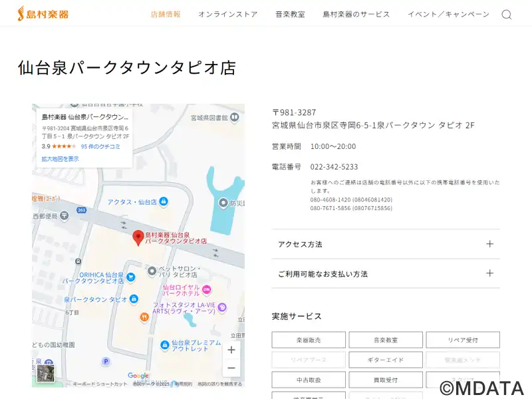Click the orange restaurant pin on map
532x399 pixels.
pyautogui.click(x=144, y=317)
